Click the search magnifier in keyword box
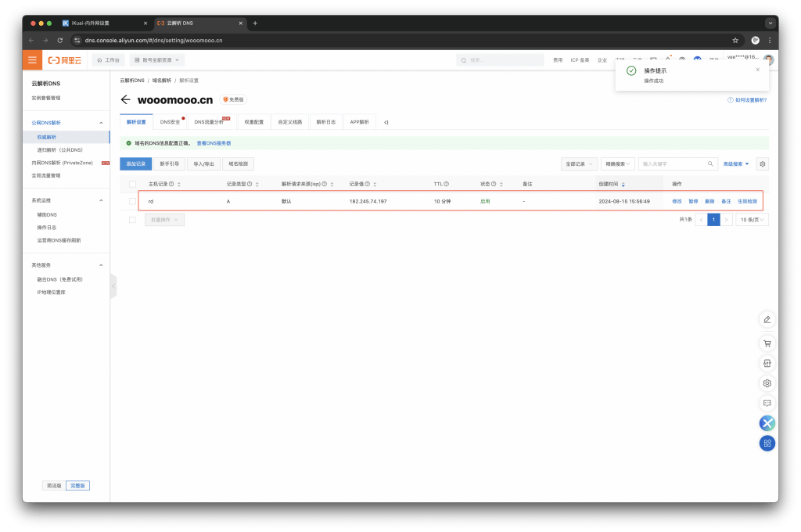Image resolution: width=801 pixels, height=532 pixels. pyautogui.click(x=711, y=164)
